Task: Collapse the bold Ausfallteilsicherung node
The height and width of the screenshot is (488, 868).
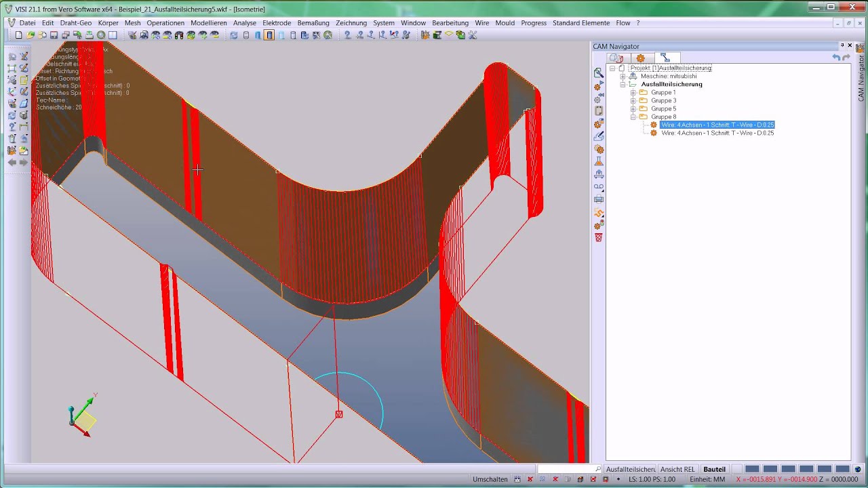Action: pos(623,85)
